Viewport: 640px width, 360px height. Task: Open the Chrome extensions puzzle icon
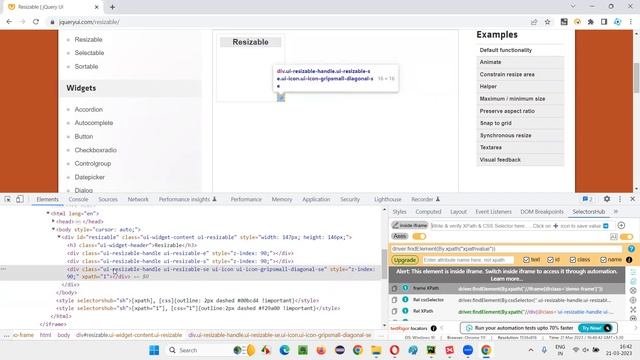pos(591,22)
